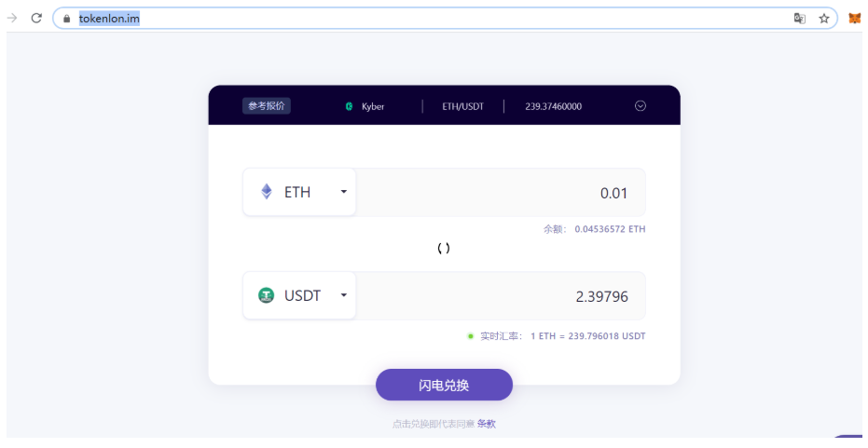This screenshot has height=448, width=868.
Task: Select the ETH/USDT pair in header
Action: [462, 106]
